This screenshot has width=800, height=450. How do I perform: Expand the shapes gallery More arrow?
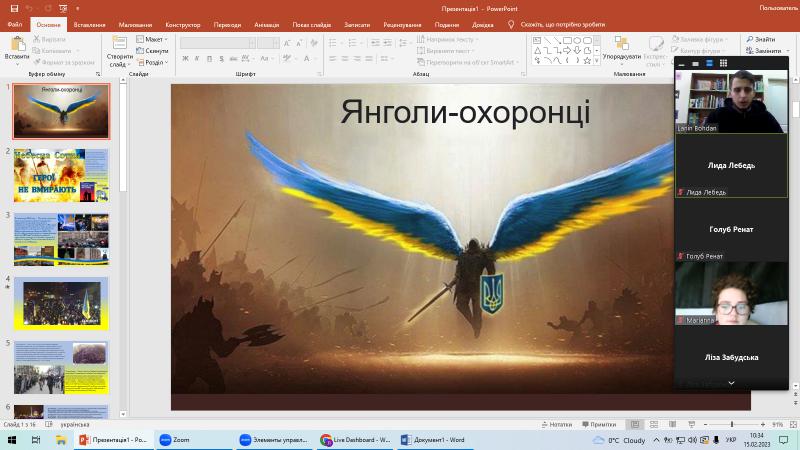click(596, 60)
